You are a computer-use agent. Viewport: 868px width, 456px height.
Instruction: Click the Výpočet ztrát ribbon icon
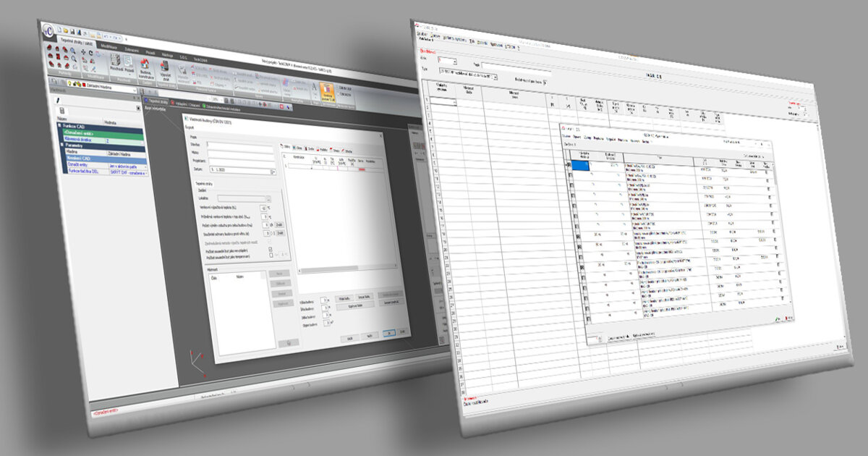pyautogui.click(x=166, y=70)
